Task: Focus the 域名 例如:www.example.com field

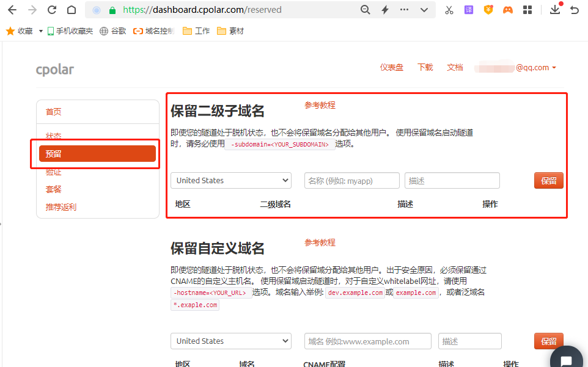Action: (x=368, y=341)
